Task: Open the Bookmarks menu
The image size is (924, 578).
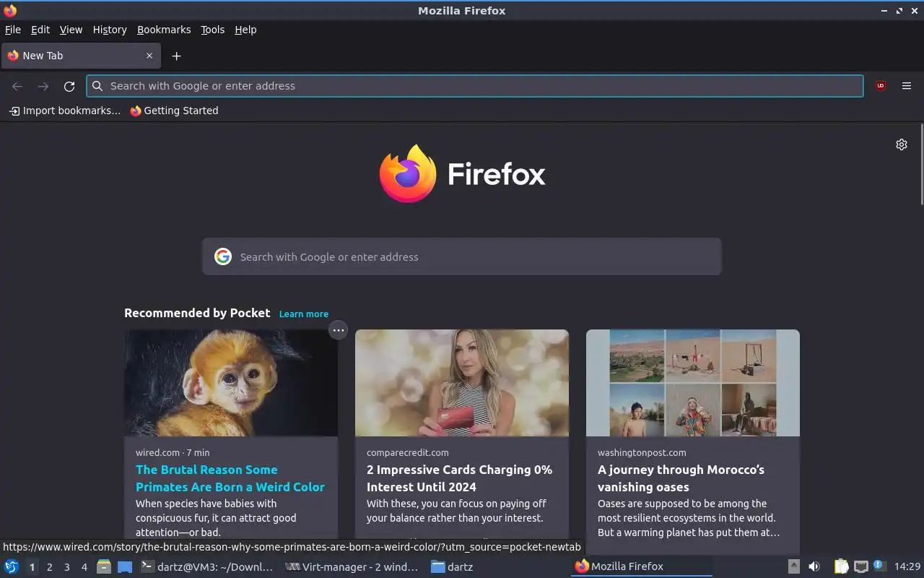Action: coord(164,30)
